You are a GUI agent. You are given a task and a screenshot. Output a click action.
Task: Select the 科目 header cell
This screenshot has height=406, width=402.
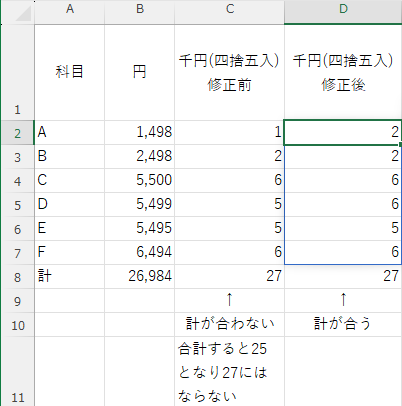[69, 72]
